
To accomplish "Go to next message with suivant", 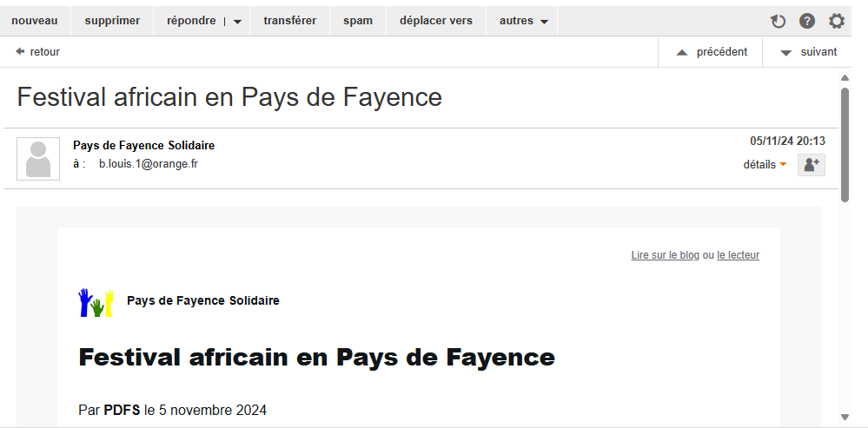I will [808, 52].
